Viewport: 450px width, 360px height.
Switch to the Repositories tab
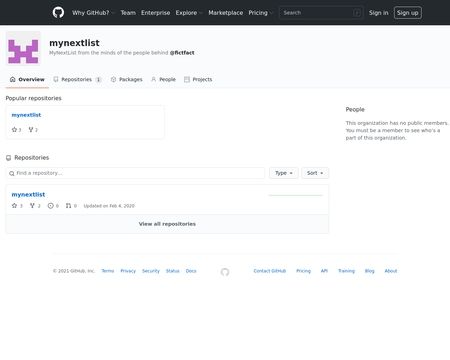77,79
